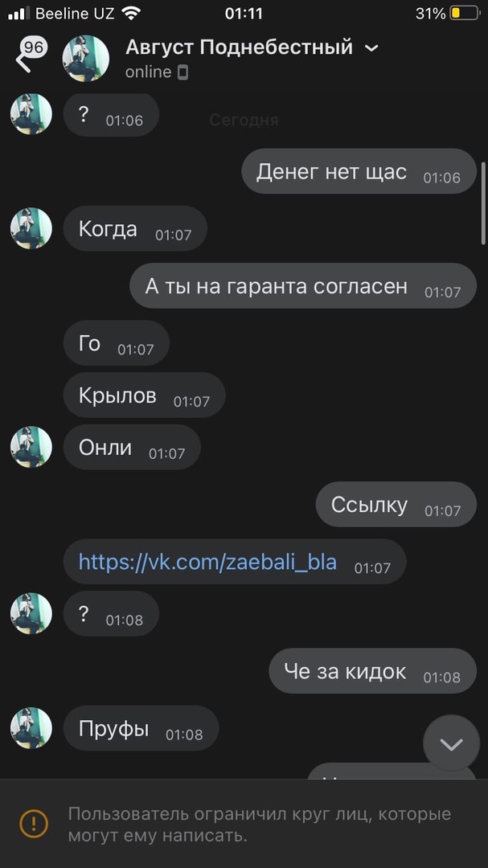Tap the sender avatar next to 'Когда'
Image resolution: width=488 pixels, height=868 pixels.
[x=31, y=228]
